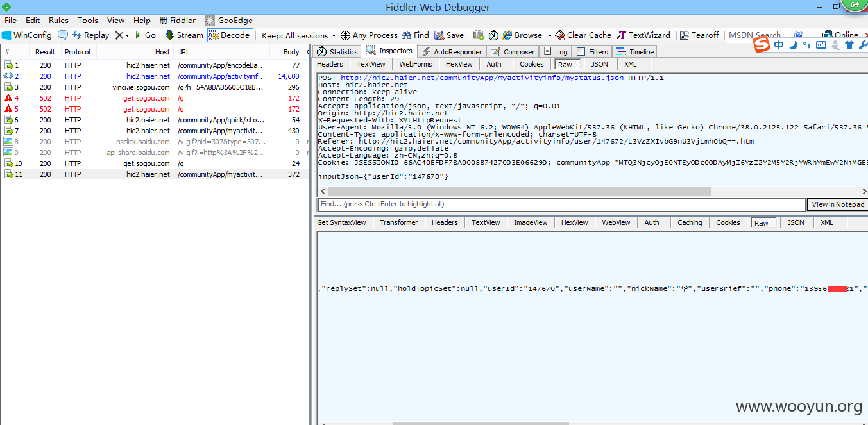Screen dimensions: 868x425
Task: Open the View menu
Action: point(116,20)
